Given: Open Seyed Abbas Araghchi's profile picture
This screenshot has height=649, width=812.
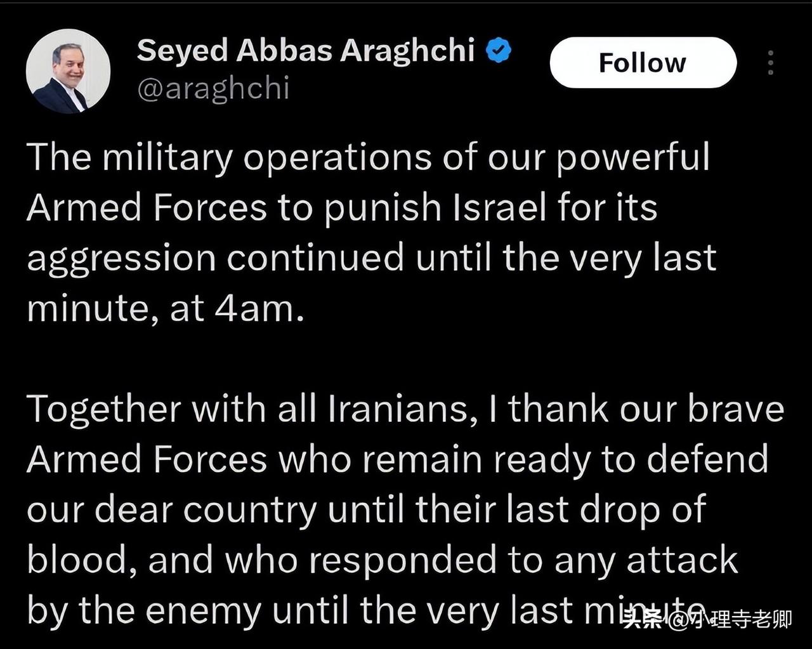Looking at the screenshot, I should [x=68, y=71].
